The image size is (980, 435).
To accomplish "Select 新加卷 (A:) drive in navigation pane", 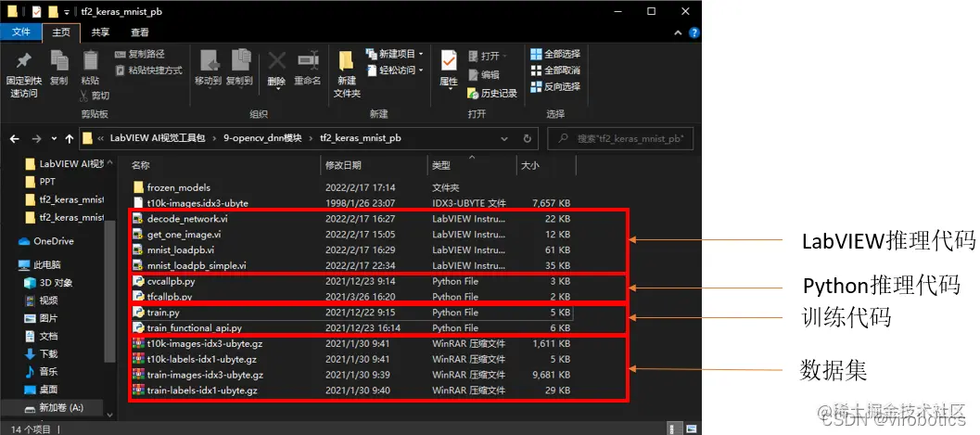I will 53,407.
